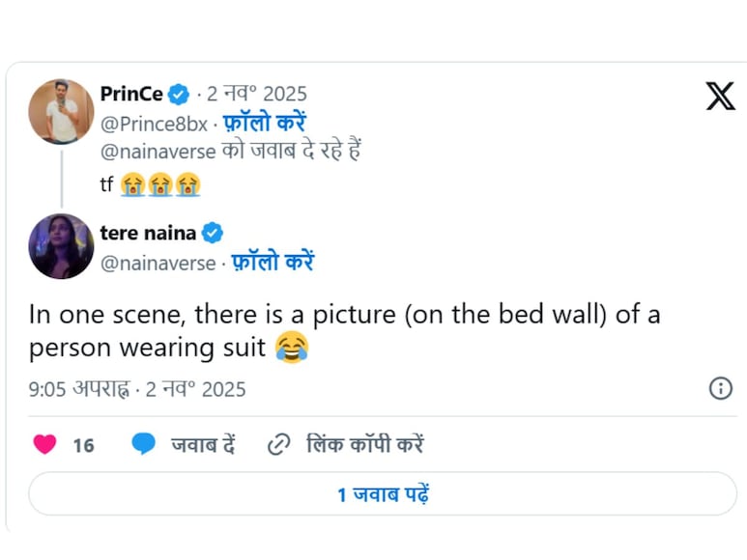Click the X logo in top-right corner
Image resolution: width=747 pixels, height=560 pixels.
pos(720,97)
